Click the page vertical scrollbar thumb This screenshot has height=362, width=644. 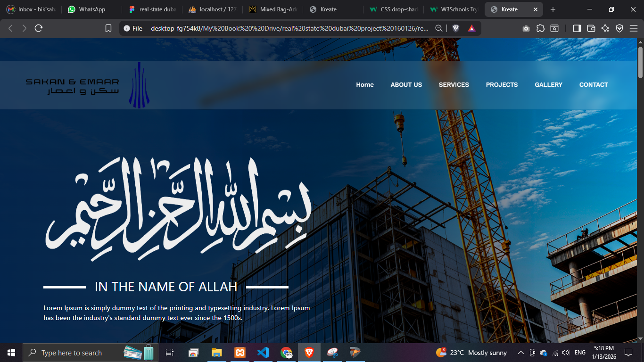pyautogui.click(x=640, y=62)
